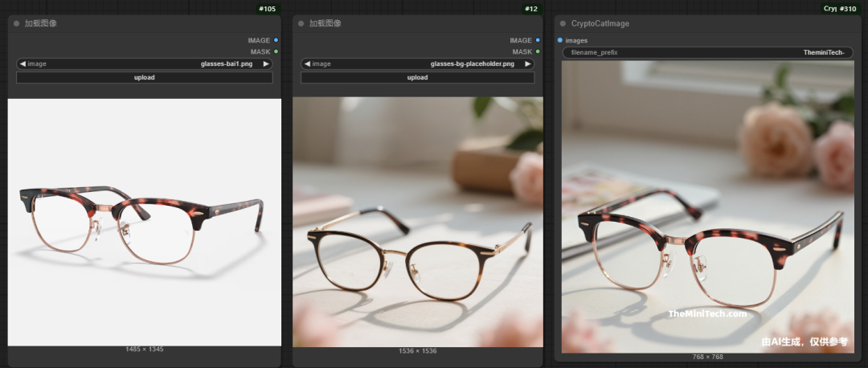Collapse the 加载图像 node numbered #12

click(x=301, y=23)
